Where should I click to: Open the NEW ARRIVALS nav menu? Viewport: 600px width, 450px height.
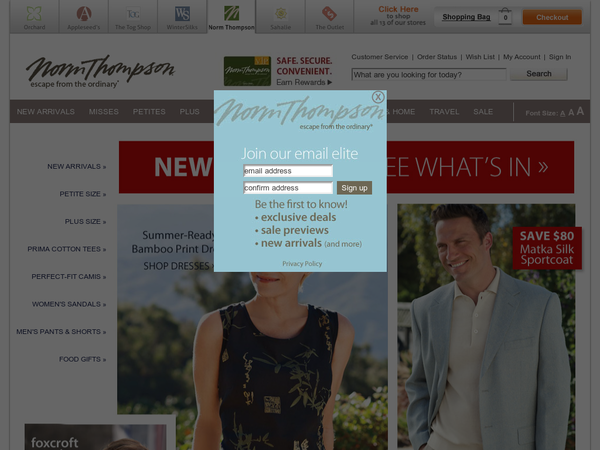point(46,112)
